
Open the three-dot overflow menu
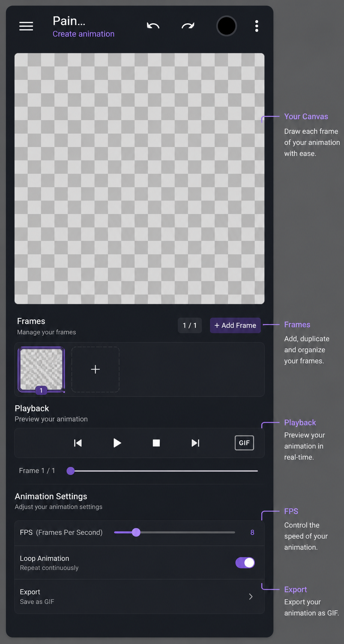coord(257,26)
